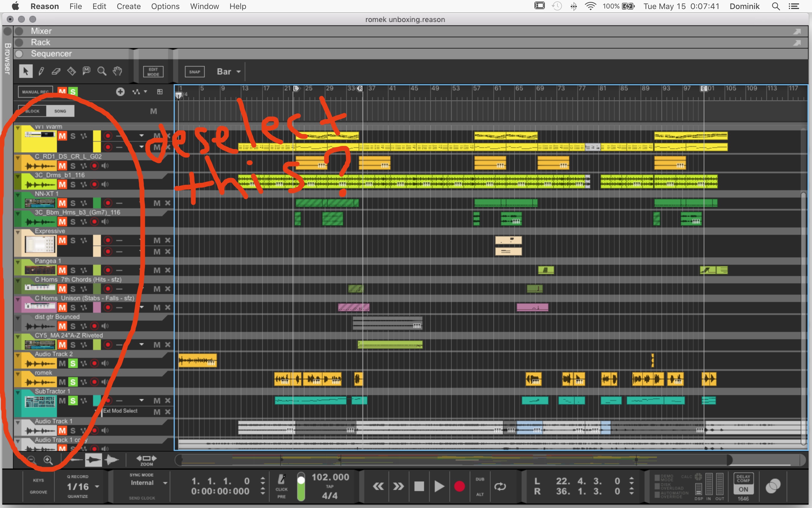Select the Hand tool
Image resolution: width=812 pixels, height=508 pixels.
[x=117, y=71]
